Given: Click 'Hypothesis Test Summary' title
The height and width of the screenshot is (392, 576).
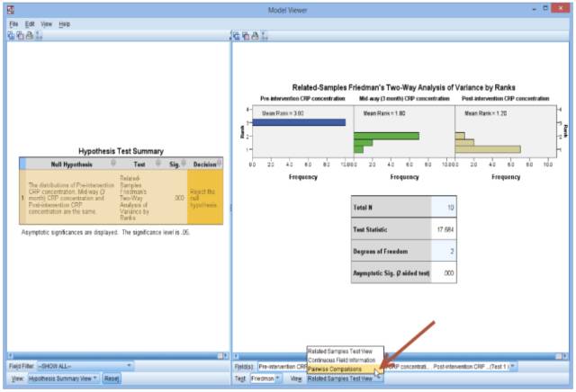Looking at the screenshot, I should (121, 151).
